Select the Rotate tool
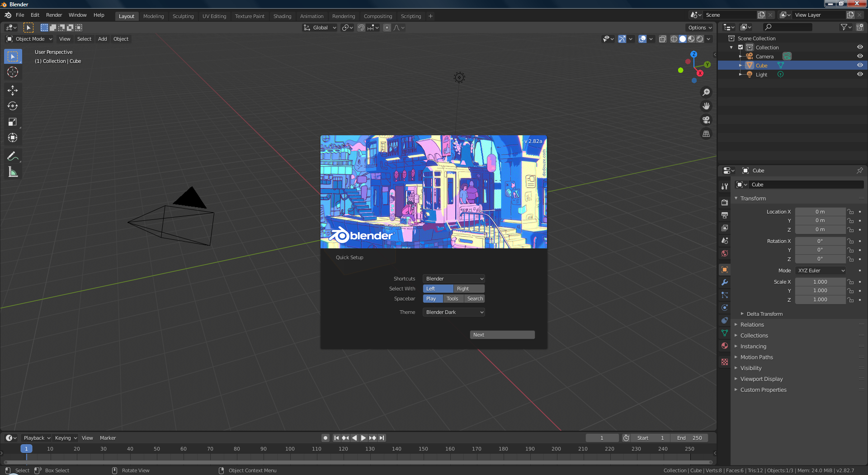Viewport: 868px width, 475px height. [13, 106]
